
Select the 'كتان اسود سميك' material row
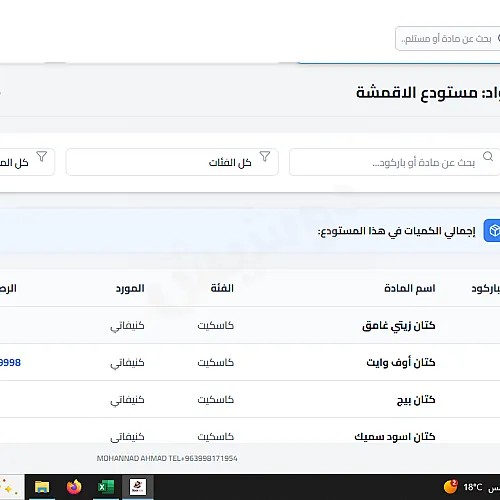250,431
